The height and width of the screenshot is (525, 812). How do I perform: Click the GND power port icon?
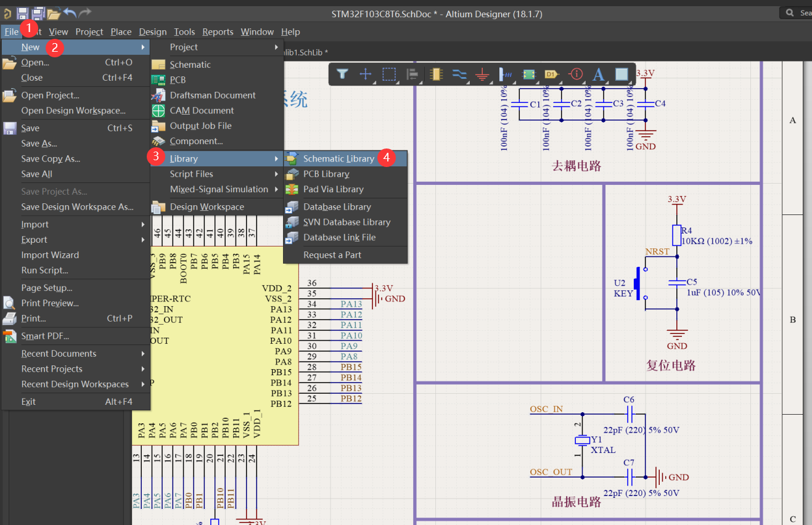[482, 75]
